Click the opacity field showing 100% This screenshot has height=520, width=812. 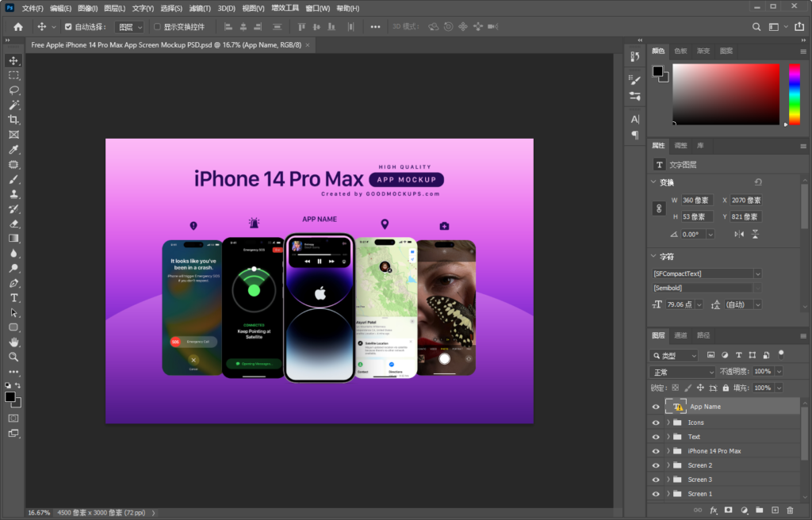point(763,371)
